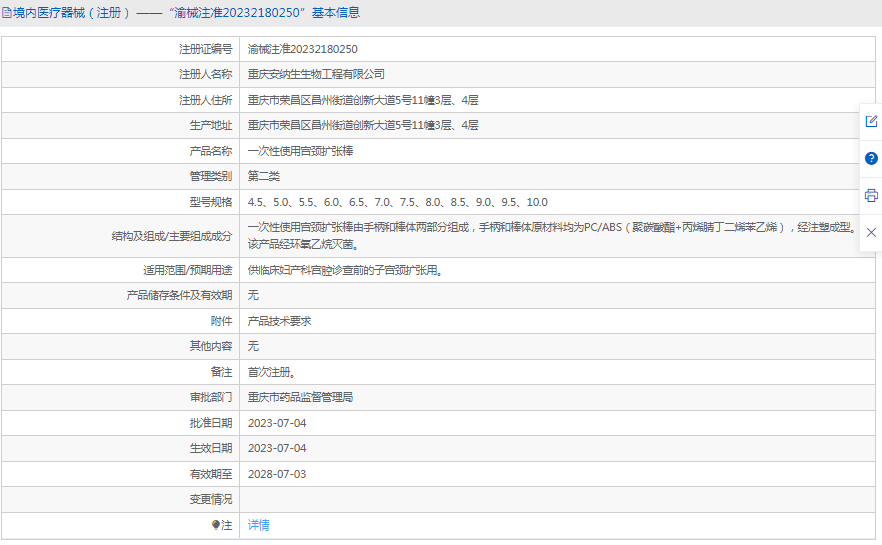Click the remark value 首次注册。
Image resolution: width=882 pixels, height=545 pixels.
(x=272, y=372)
